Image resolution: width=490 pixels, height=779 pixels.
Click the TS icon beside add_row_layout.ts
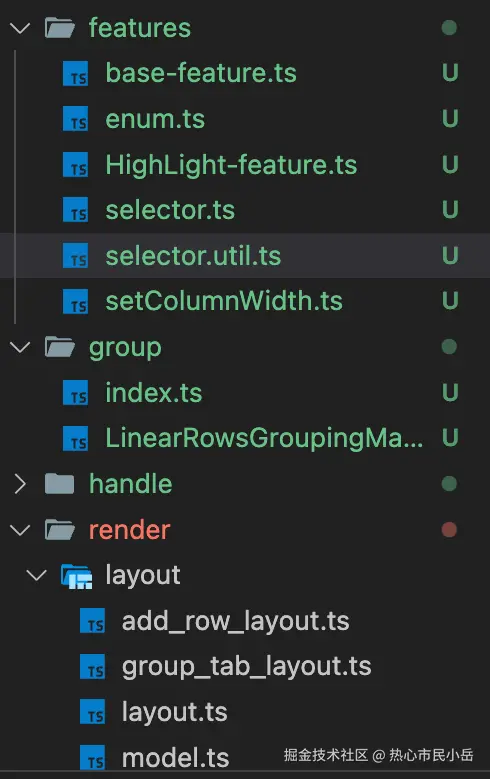[92, 621]
